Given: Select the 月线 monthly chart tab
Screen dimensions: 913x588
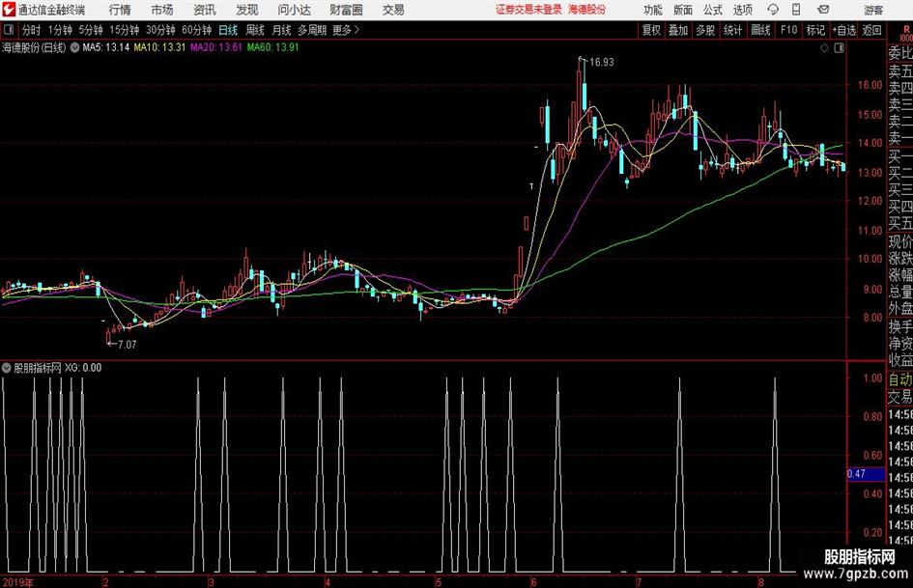Looking at the screenshot, I should 282,30.
